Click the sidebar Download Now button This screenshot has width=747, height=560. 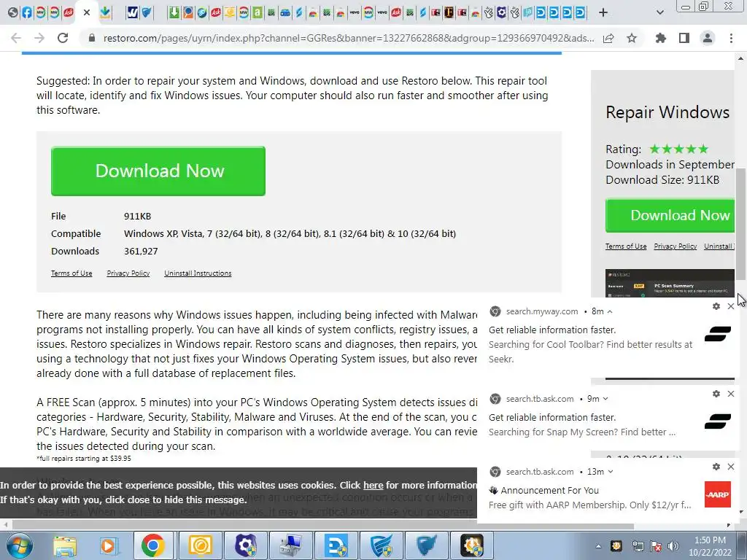(x=670, y=215)
